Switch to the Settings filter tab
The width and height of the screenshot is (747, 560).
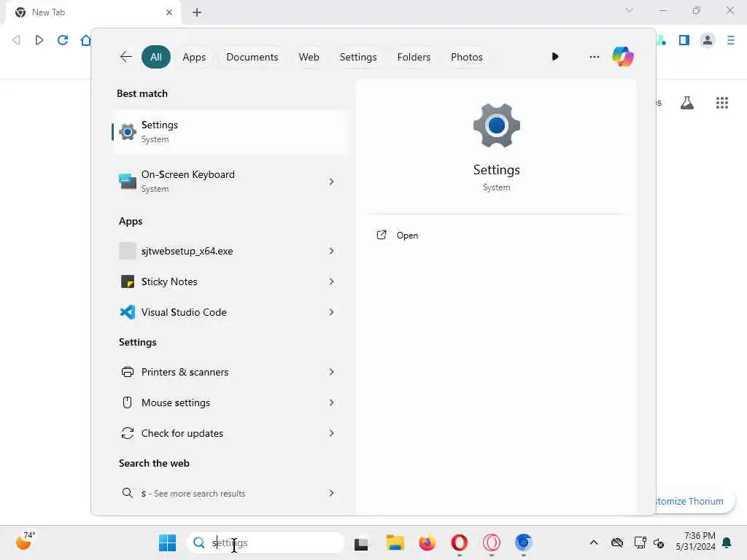(357, 57)
